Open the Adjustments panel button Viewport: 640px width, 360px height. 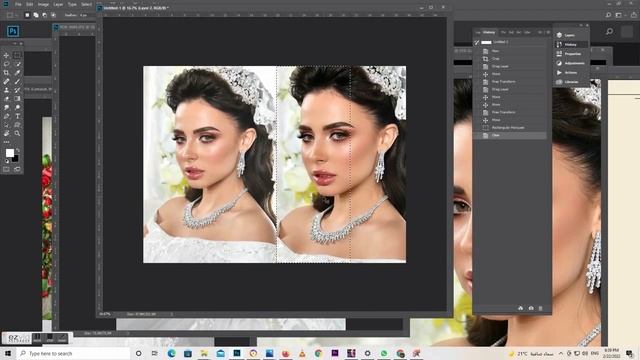point(571,63)
